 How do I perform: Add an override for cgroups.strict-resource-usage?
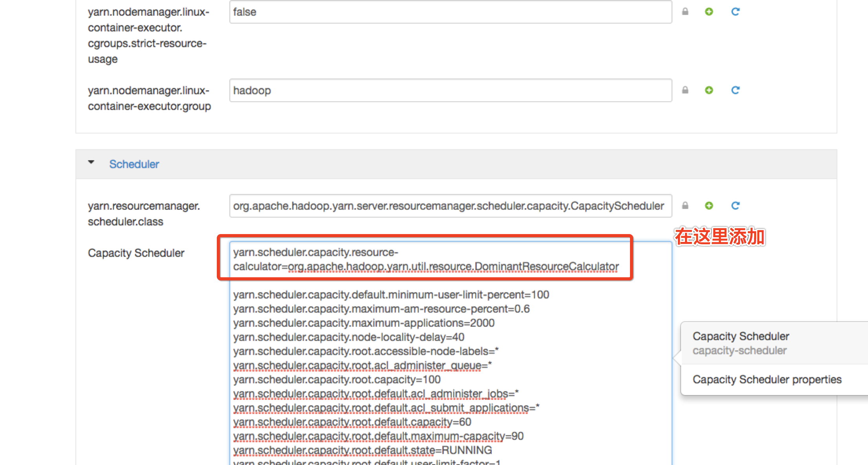pos(709,12)
